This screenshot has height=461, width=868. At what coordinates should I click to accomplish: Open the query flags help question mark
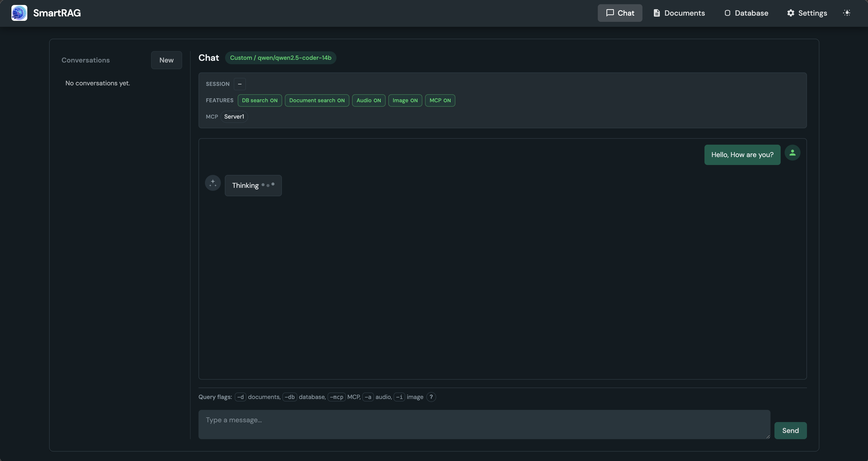[x=431, y=397]
